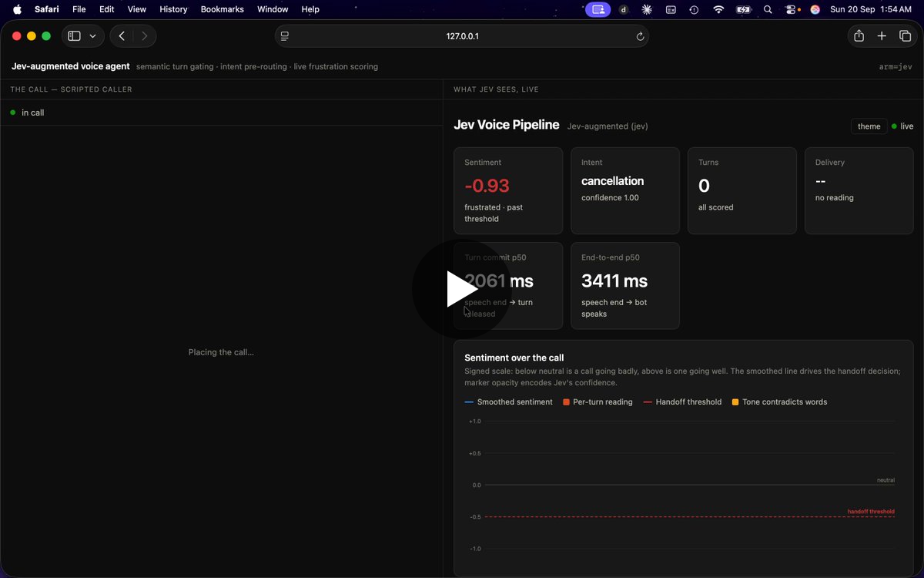Select the Sentiment card showing -0.93

point(508,190)
